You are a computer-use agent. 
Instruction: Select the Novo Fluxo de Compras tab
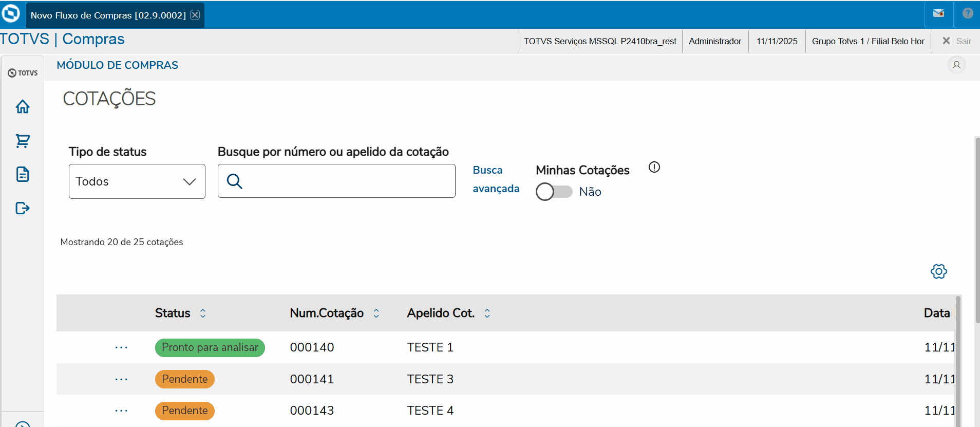(108, 15)
